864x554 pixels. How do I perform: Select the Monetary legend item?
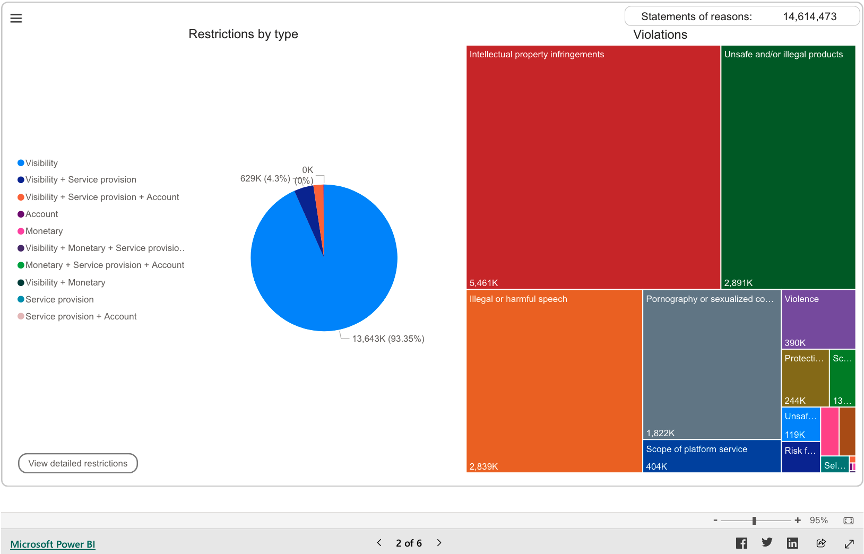(43, 231)
